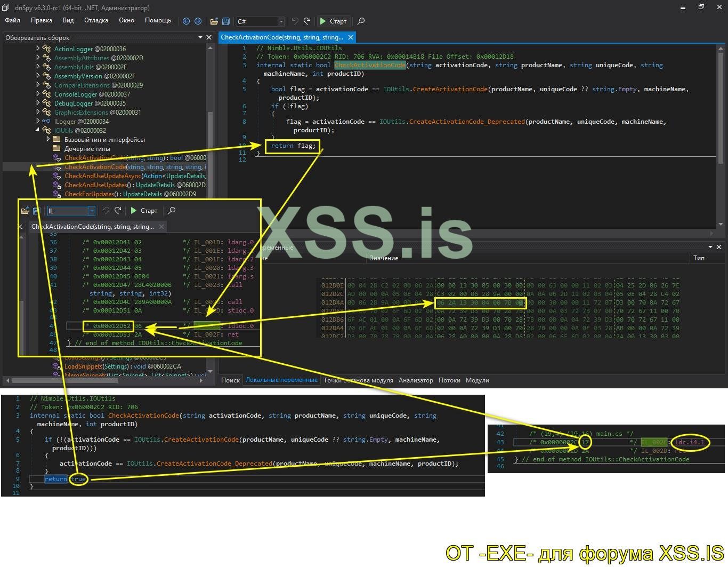Click the Save All icon beside the C# dropdown
This screenshot has height=567, width=728.
pyautogui.click(x=225, y=21)
